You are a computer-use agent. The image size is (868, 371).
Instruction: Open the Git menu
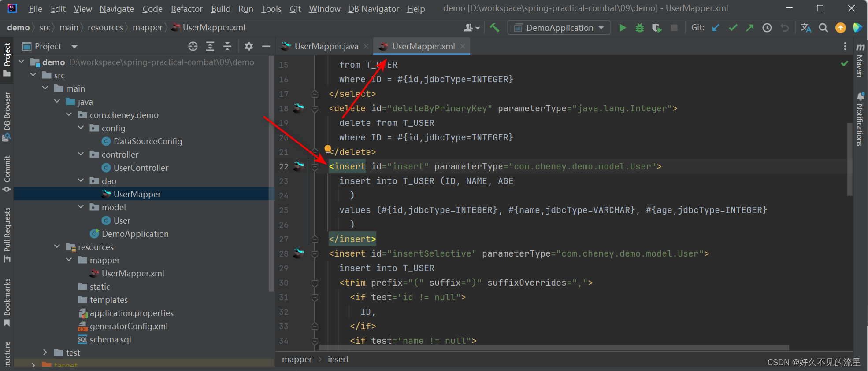295,9
